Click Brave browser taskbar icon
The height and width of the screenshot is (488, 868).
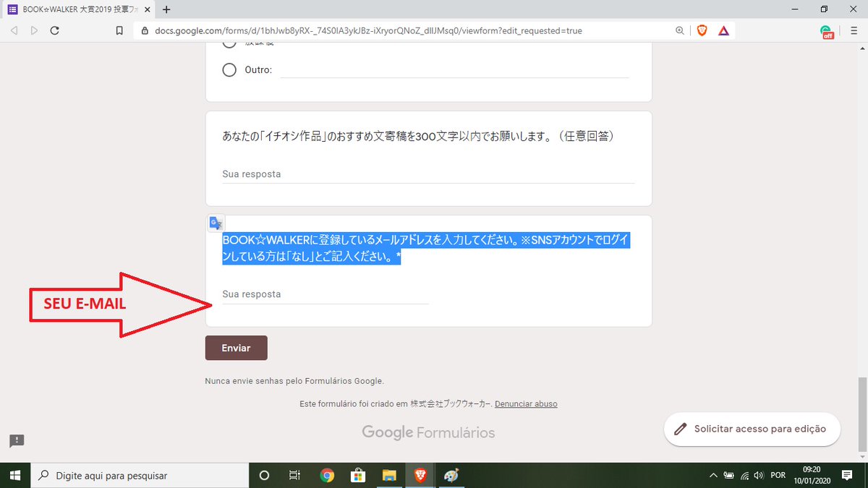[x=420, y=475]
